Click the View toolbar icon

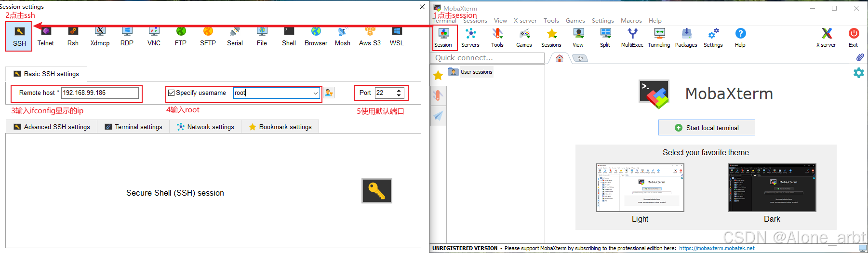pos(578,38)
